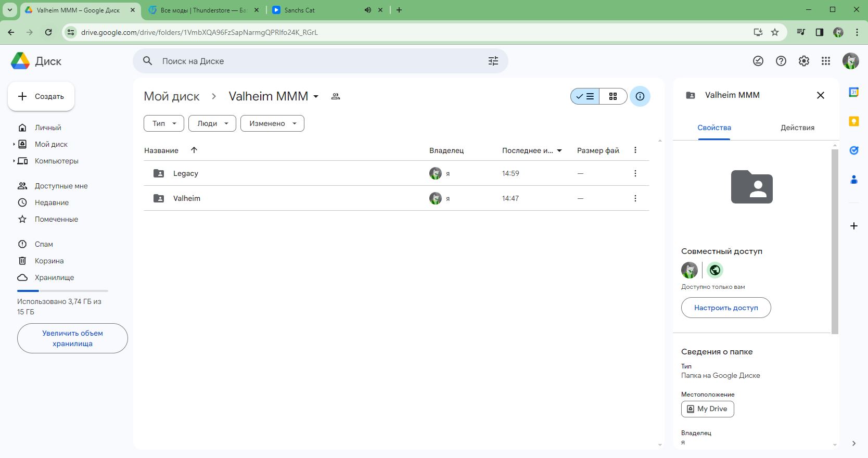This screenshot has width=868, height=458.
Task: Close the Valheim MMM details panel
Action: pyautogui.click(x=821, y=95)
